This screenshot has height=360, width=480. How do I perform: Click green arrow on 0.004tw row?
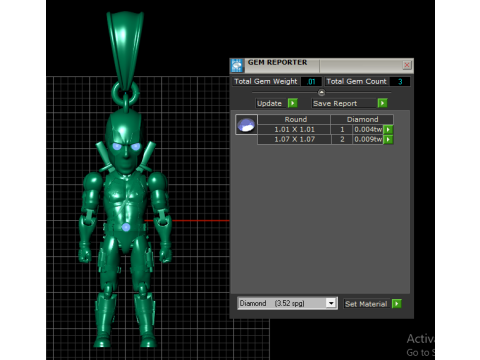click(388, 129)
